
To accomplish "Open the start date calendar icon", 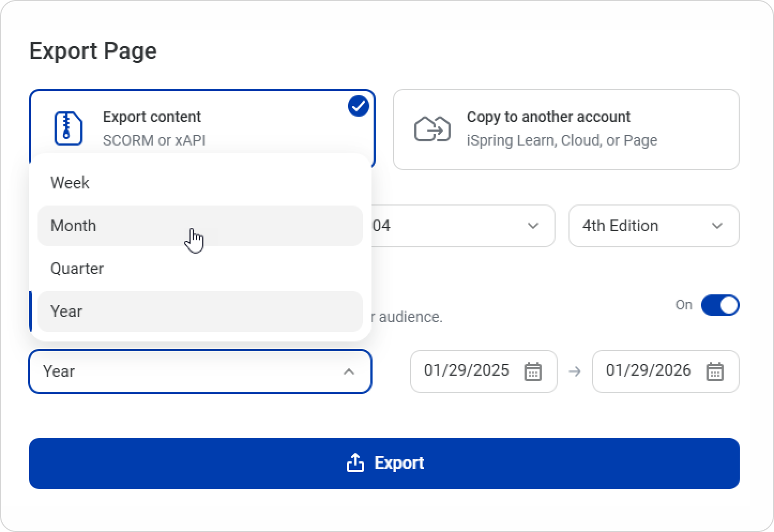I will pyautogui.click(x=533, y=371).
